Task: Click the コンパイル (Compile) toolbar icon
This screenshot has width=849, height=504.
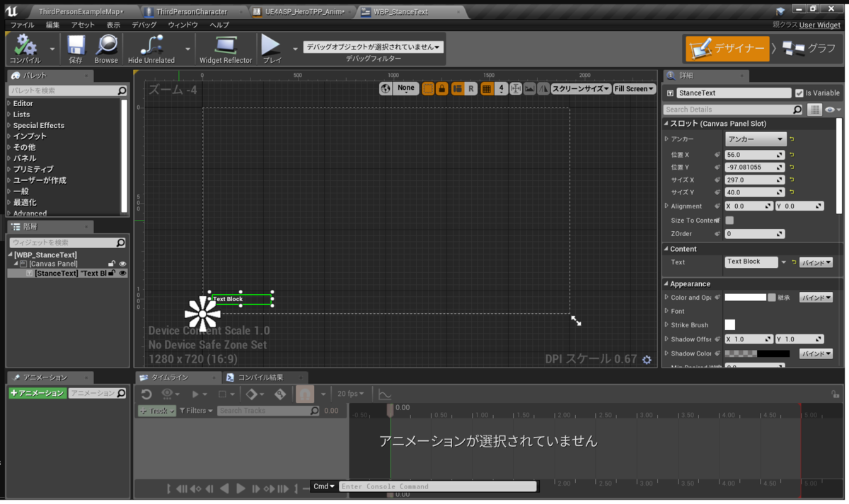Action: pyautogui.click(x=25, y=45)
